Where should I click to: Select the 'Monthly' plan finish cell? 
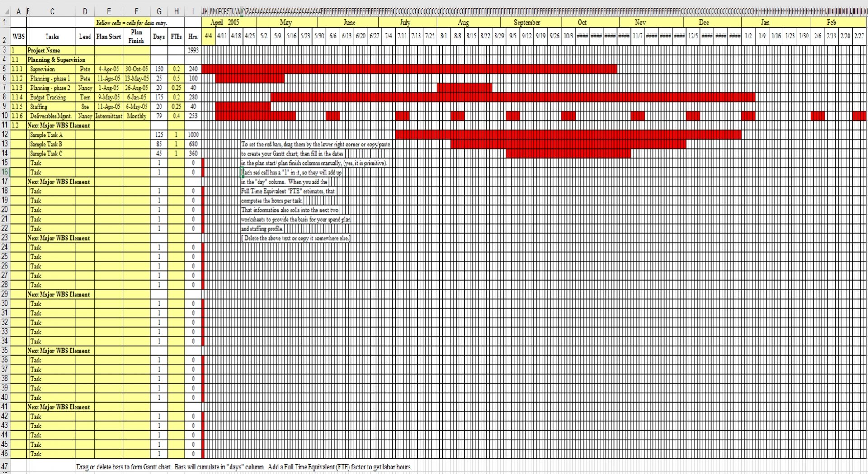136,116
